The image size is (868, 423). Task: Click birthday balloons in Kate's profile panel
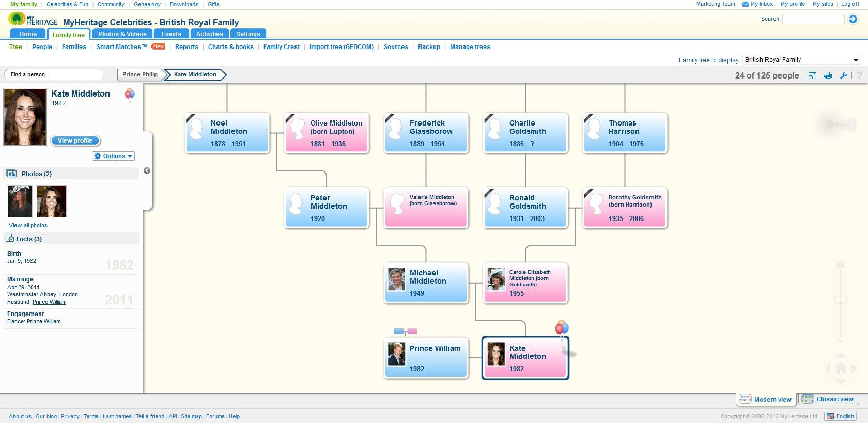(x=130, y=96)
